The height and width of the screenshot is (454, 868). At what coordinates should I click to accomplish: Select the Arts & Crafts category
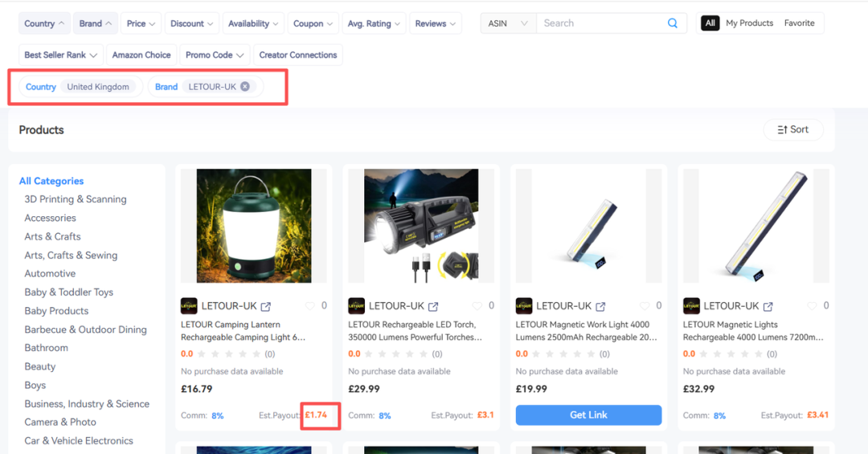pyautogui.click(x=52, y=236)
